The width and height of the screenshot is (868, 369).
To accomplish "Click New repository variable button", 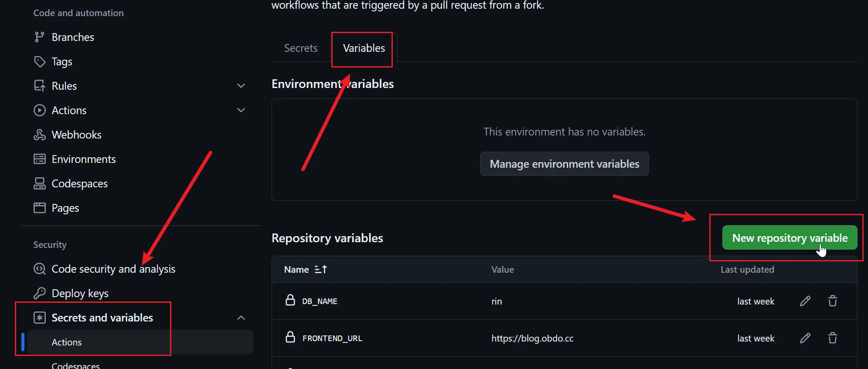I will point(790,238).
